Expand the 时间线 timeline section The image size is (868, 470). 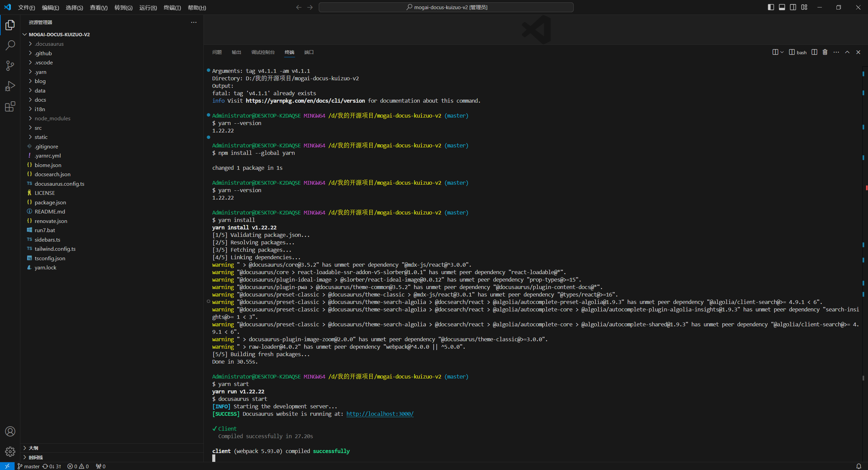pos(112,457)
